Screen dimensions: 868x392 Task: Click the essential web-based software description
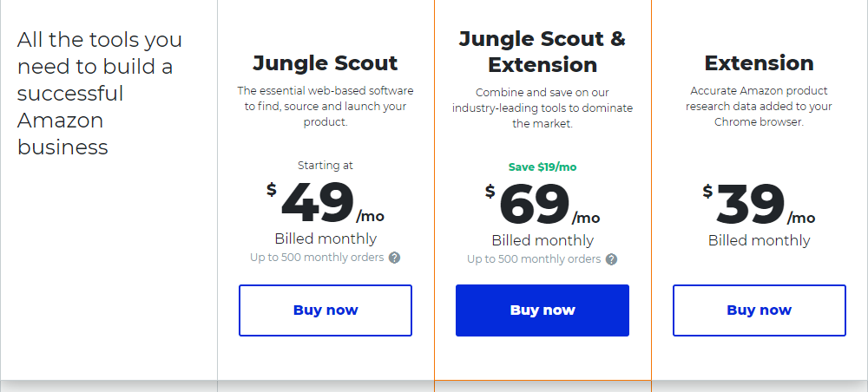(325, 106)
